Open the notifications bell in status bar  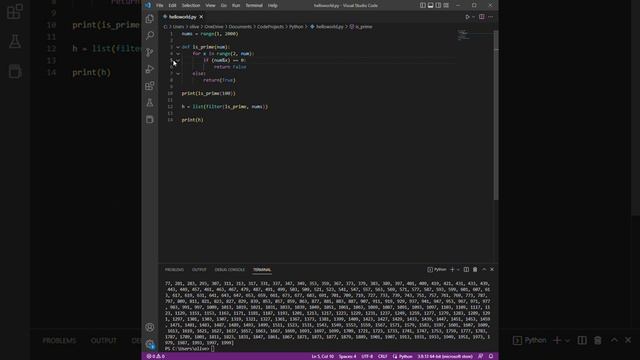[491, 356]
